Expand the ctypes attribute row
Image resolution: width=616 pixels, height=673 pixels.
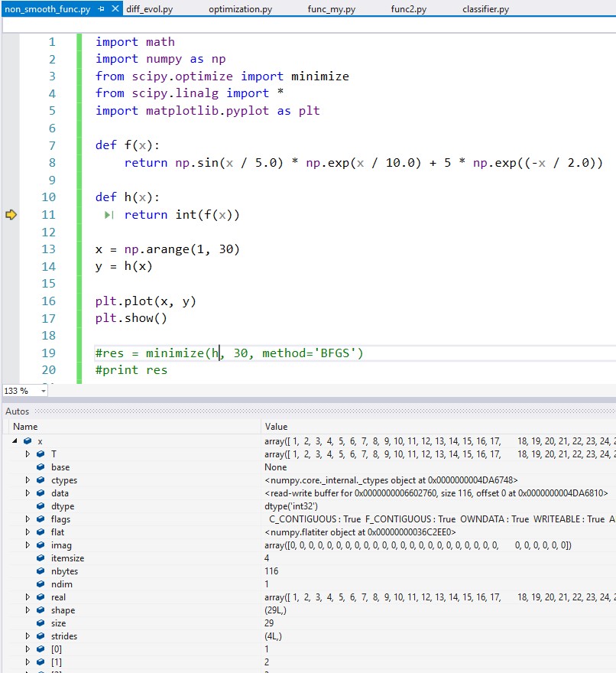pos(28,480)
